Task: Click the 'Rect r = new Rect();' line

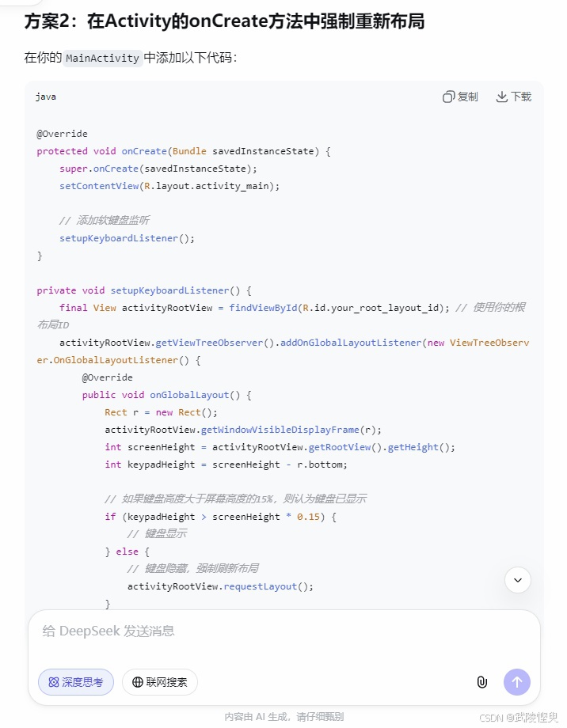Action: point(161,412)
